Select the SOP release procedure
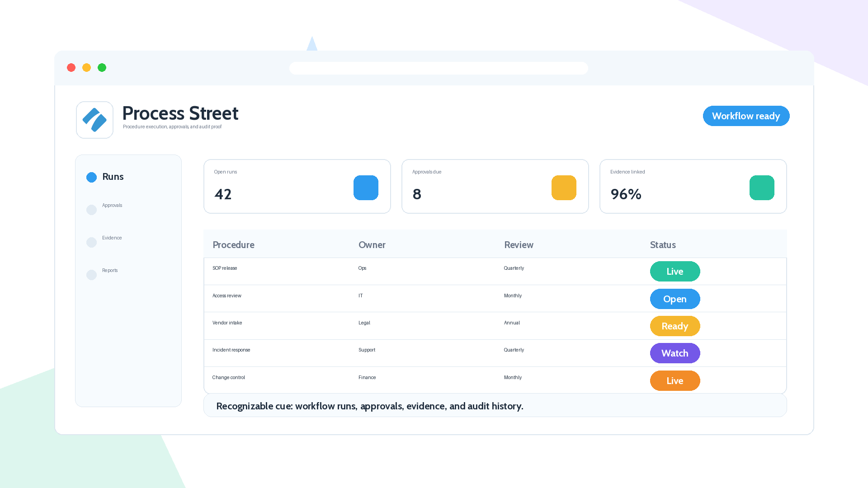Screen dimensions: 868x488 pos(225,268)
